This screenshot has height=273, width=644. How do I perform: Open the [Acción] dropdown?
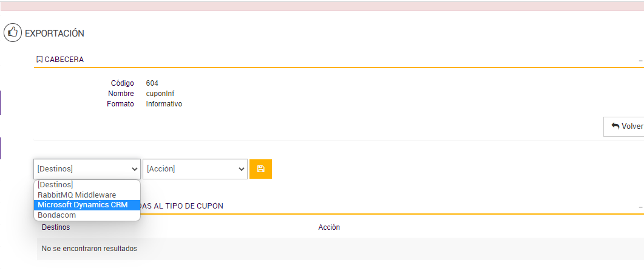pyautogui.click(x=195, y=169)
